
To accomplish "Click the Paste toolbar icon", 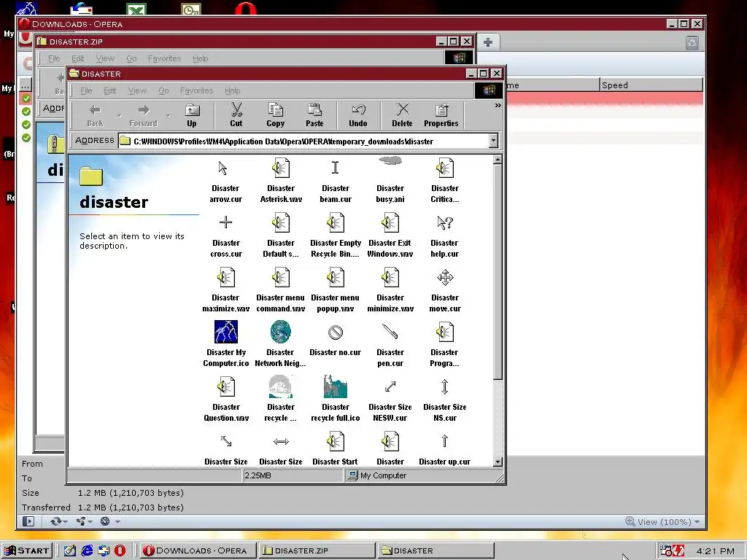I will coord(314,116).
